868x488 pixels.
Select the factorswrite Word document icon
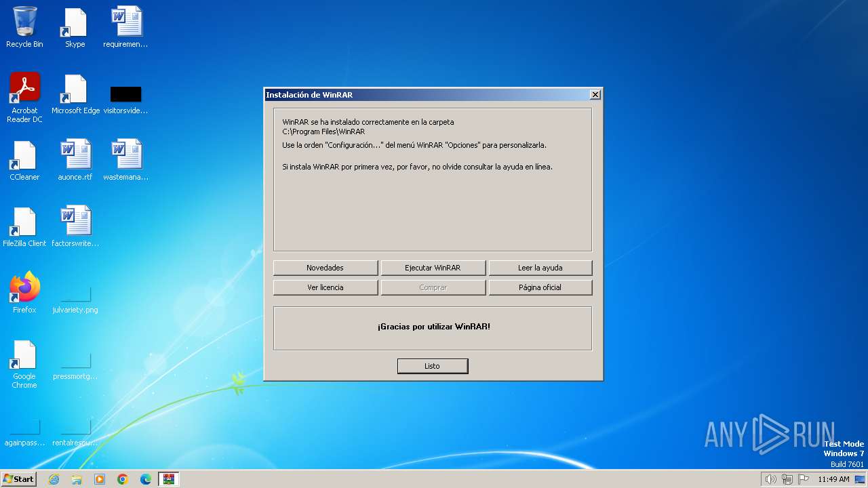(75, 226)
